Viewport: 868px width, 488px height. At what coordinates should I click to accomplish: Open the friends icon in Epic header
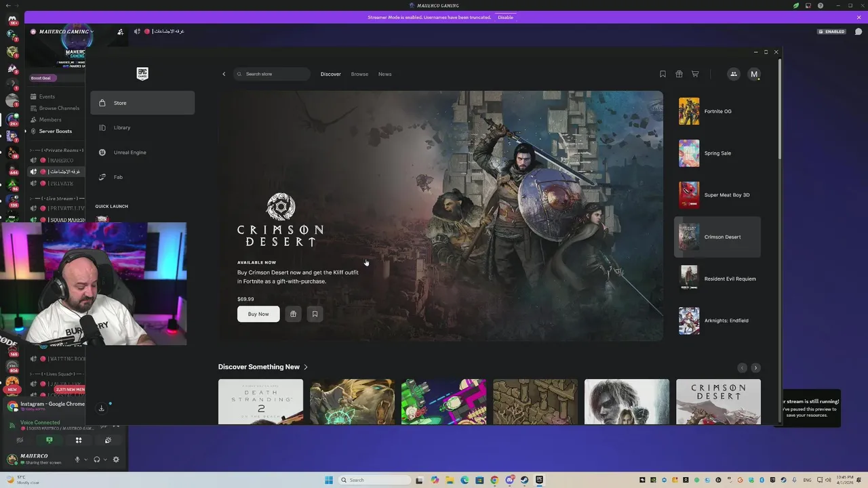click(x=733, y=74)
